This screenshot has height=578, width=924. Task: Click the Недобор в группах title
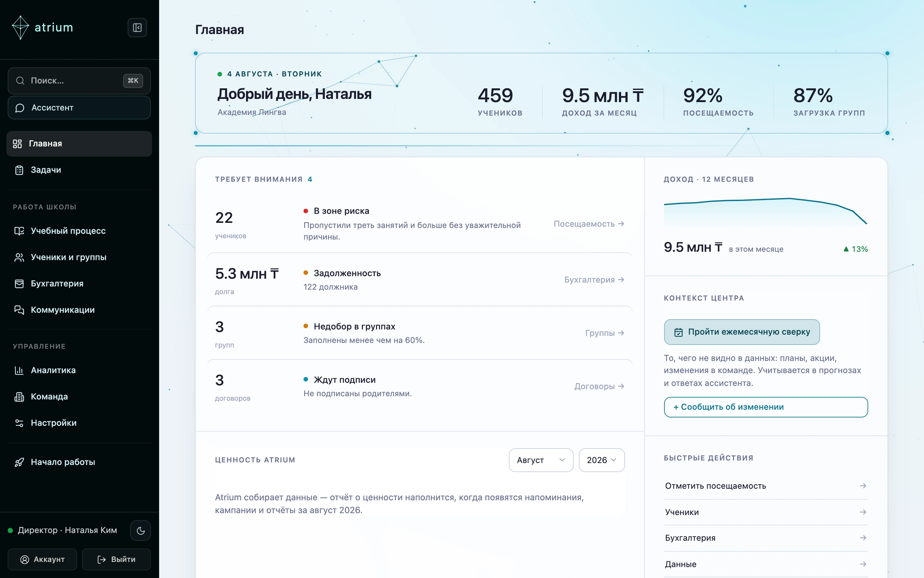coord(354,327)
